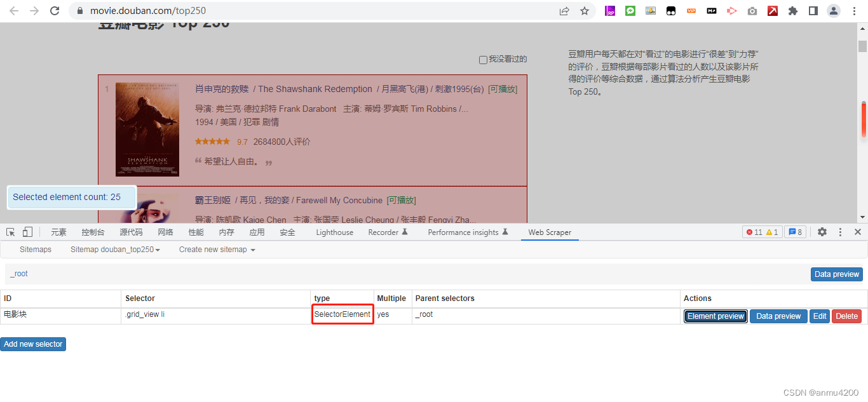The height and width of the screenshot is (402, 868).
Task: Open the green chat bubble extension
Action: tap(630, 11)
